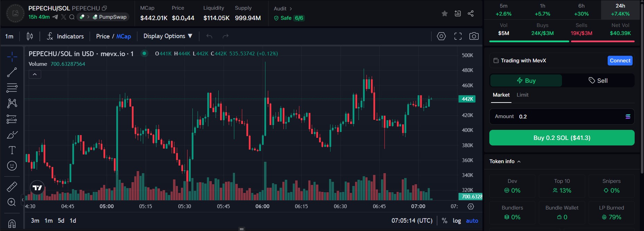Image resolution: width=644 pixels, height=231 pixels.
Task: Click the Safe 6/6 audit badge
Action: [x=289, y=18]
